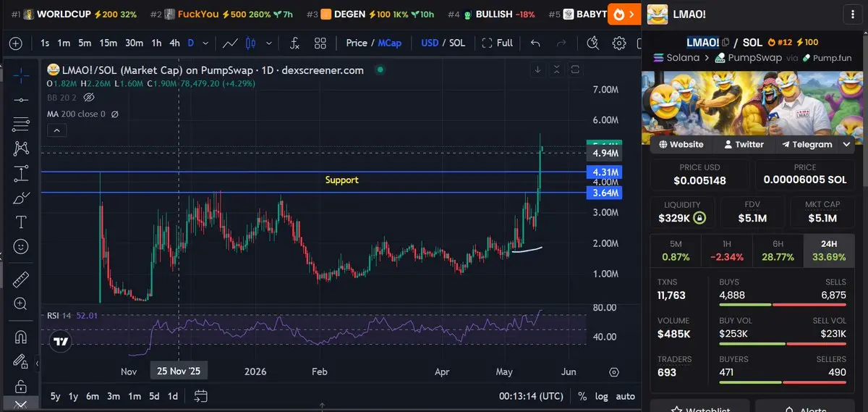Select the 4h interval
Image resolution: width=868 pixels, height=412 pixels.
click(x=174, y=43)
